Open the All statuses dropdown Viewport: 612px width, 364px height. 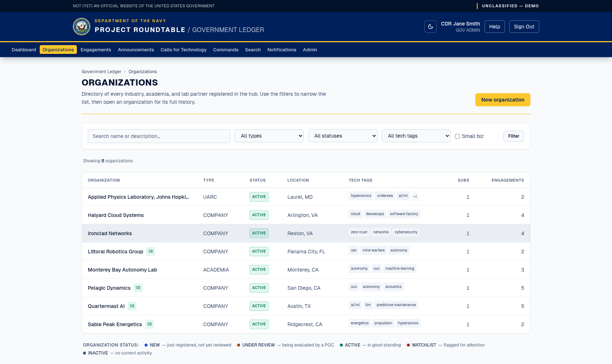(343, 136)
